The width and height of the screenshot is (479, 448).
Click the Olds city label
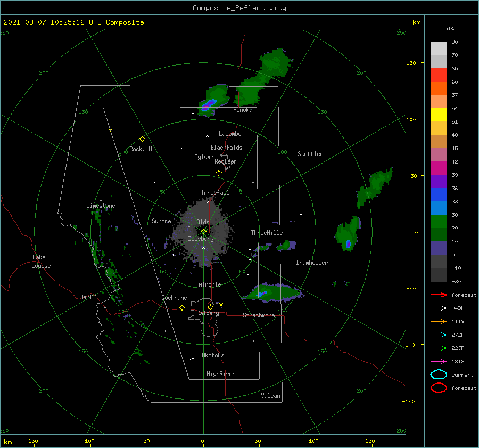tap(203, 222)
